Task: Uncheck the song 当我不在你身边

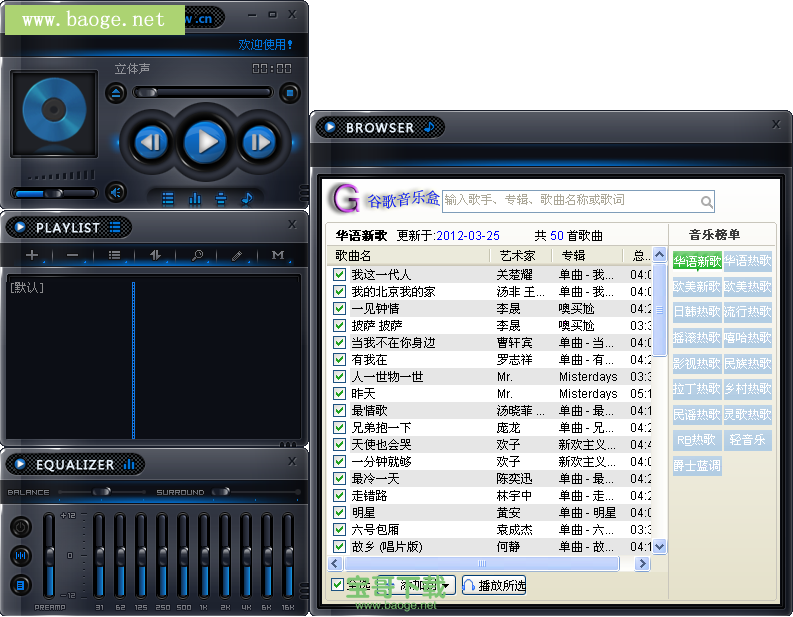Action: (x=339, y=342)
